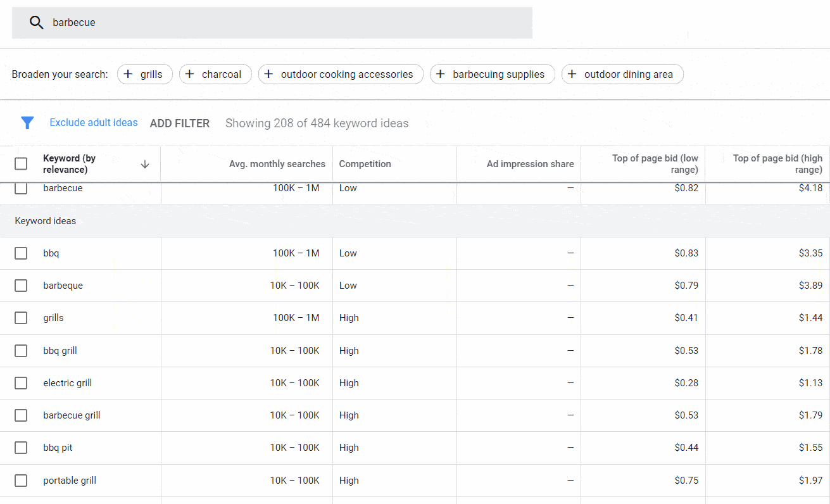830x504 pixels.
Task: Select the bbq pit keyword link
Action: pyautogui.click(x=57, y=447)
